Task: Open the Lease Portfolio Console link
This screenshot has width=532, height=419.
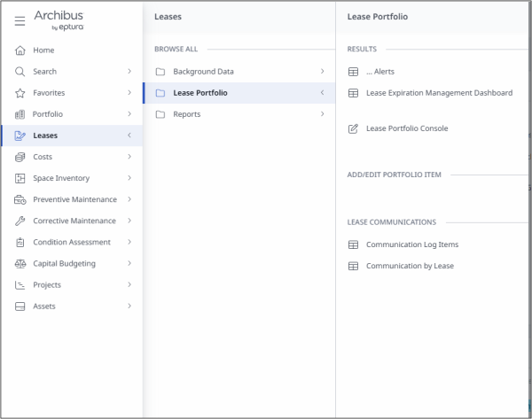Action: (x=407, y=128)
